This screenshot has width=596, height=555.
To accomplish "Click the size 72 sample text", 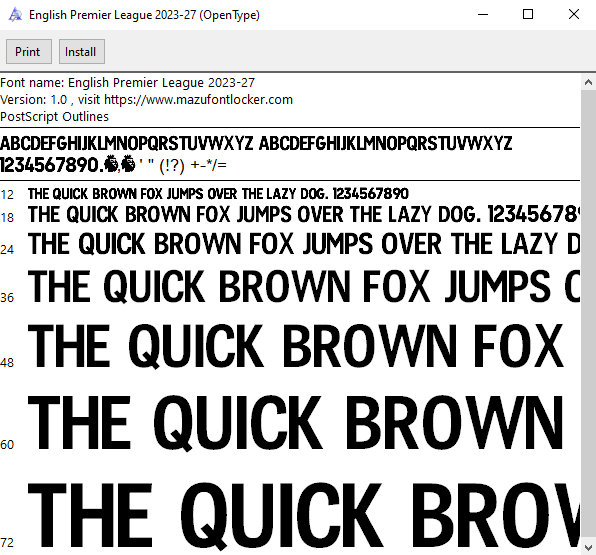I will point(304,515).
